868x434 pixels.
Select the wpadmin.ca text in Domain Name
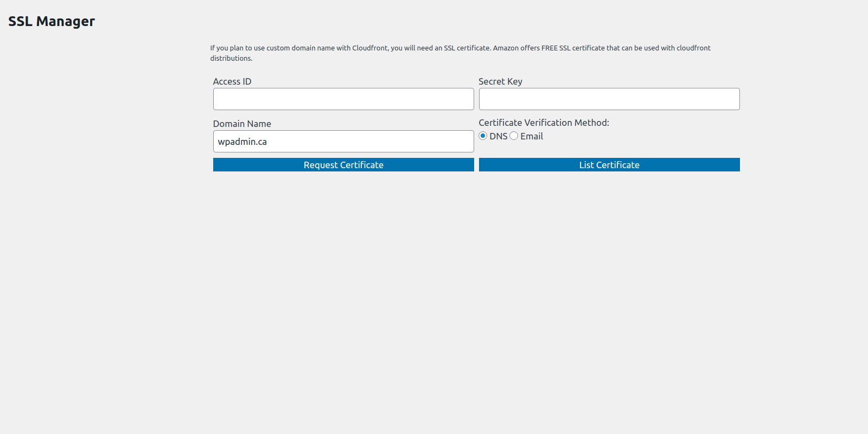click(242, 142)
